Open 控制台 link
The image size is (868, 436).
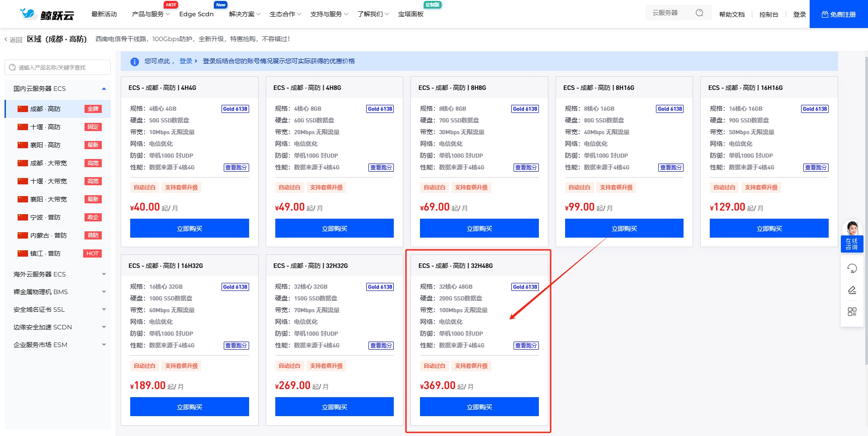[769, 14]
